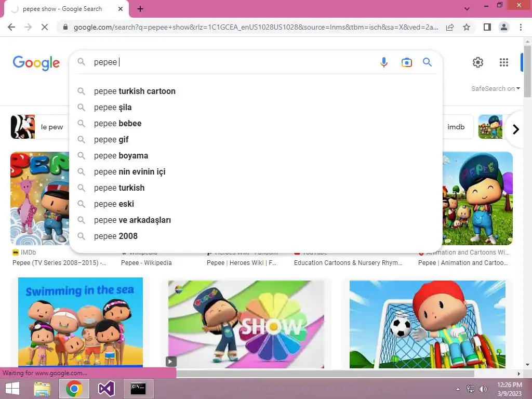
Task: Open File Explorer from taskbar
Action: [43, 389]
